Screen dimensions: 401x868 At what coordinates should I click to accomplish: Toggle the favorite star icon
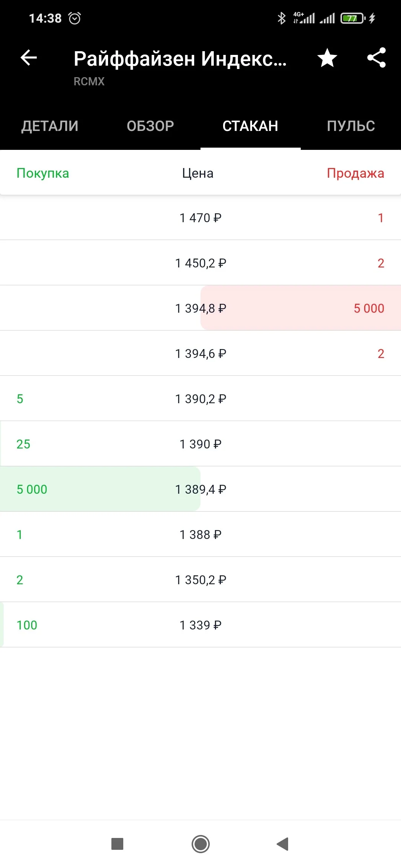pos(327,58)
